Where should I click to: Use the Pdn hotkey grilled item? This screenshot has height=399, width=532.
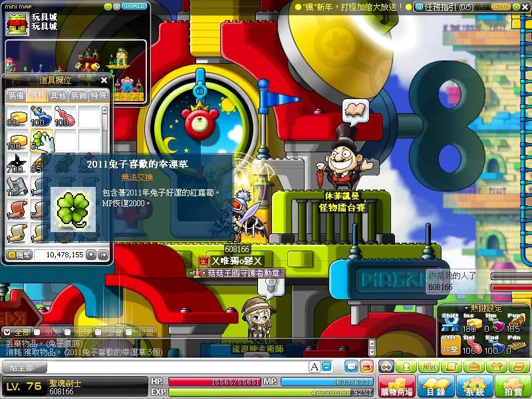coord(516,346)
